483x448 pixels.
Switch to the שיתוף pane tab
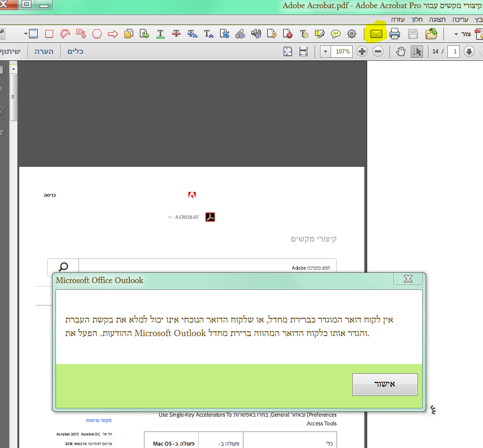10,52
